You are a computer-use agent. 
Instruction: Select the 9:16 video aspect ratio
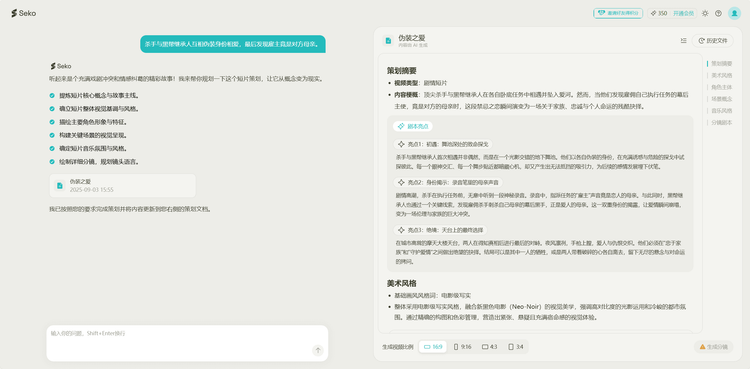[x=463, y=347]
